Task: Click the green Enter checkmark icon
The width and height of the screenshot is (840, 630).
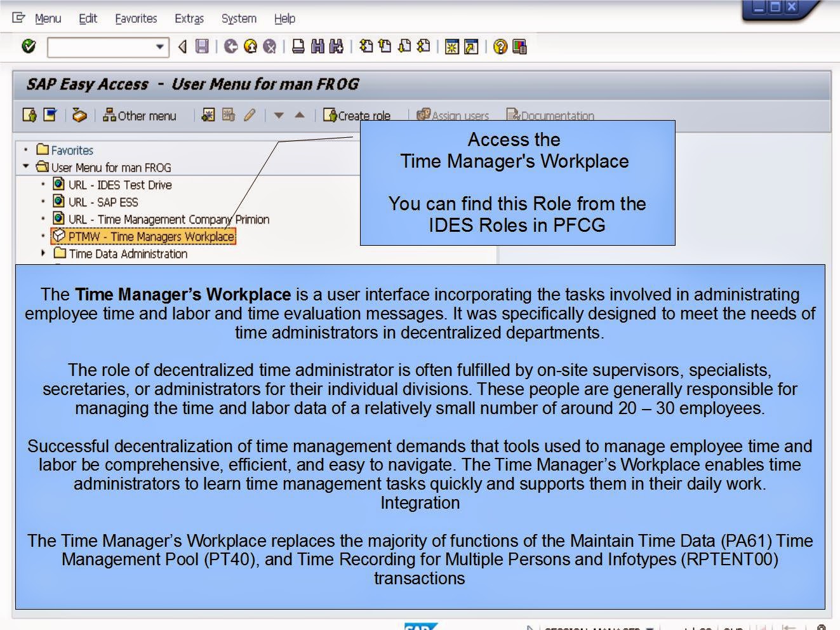Action: coord(28,46)
